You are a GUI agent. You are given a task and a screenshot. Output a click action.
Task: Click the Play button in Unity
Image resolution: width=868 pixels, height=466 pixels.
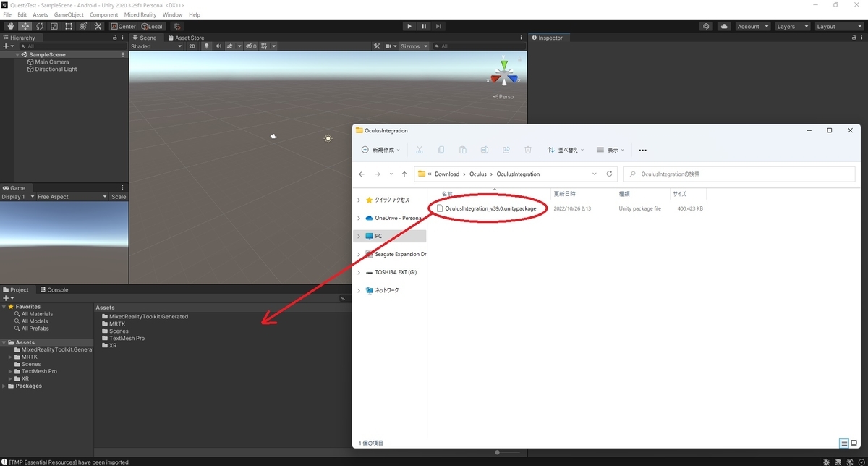[409, 26]
